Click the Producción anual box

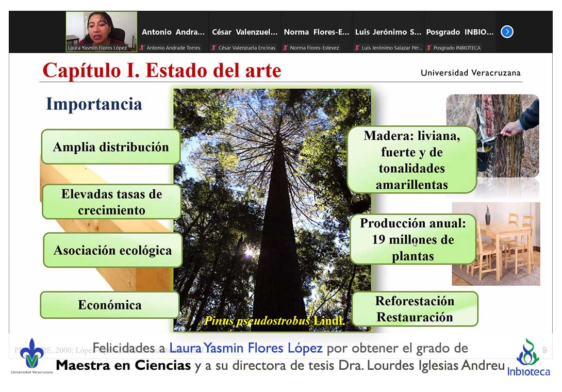pyautogui.click(x=412, y=239)
